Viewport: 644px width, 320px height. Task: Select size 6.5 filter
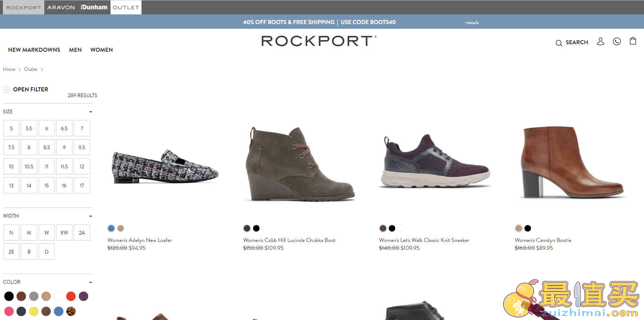64,128
